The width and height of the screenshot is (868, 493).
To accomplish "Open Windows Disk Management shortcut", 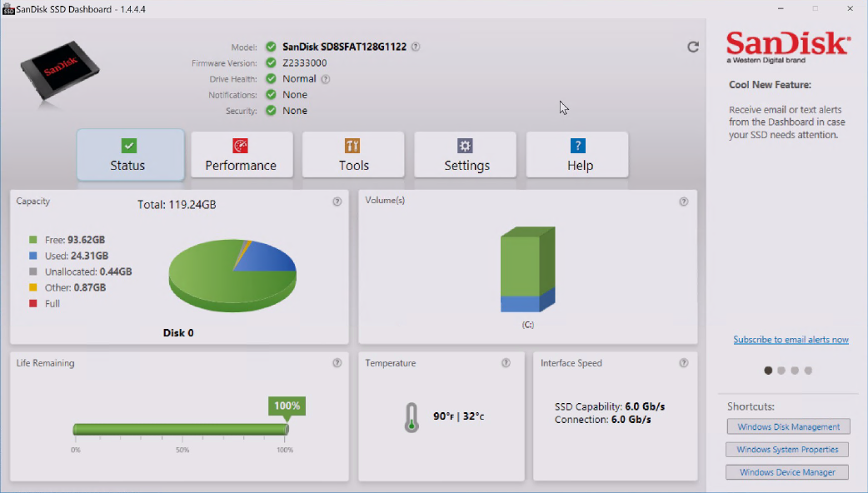I will tap(788, 427).
